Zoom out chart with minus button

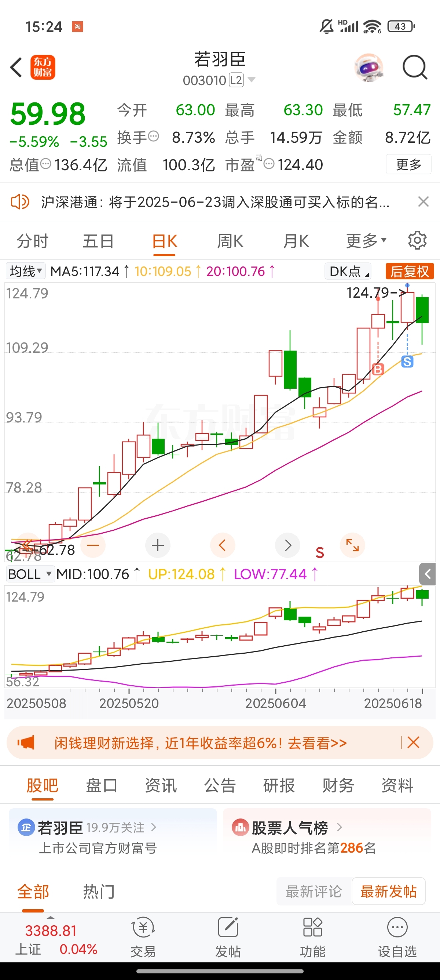point(93,545)
